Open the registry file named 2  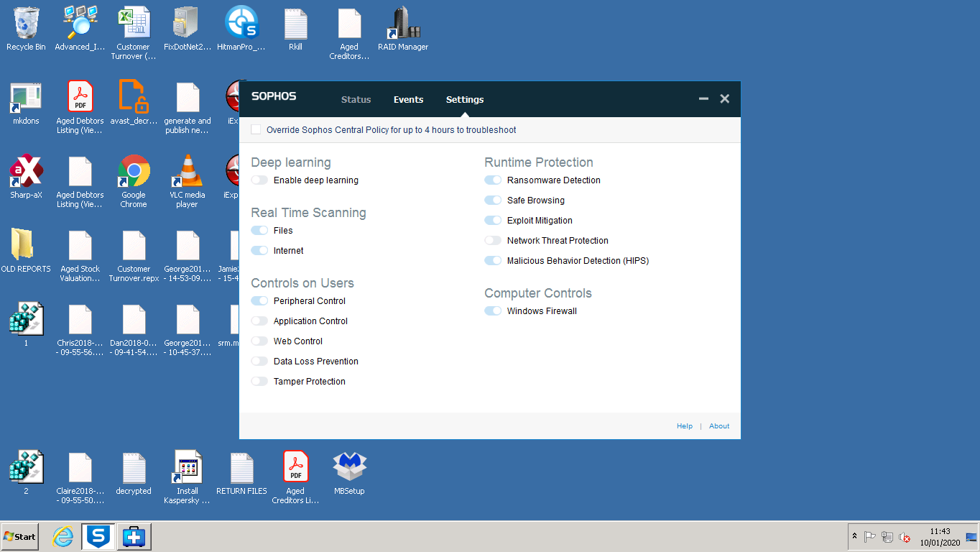26,468
